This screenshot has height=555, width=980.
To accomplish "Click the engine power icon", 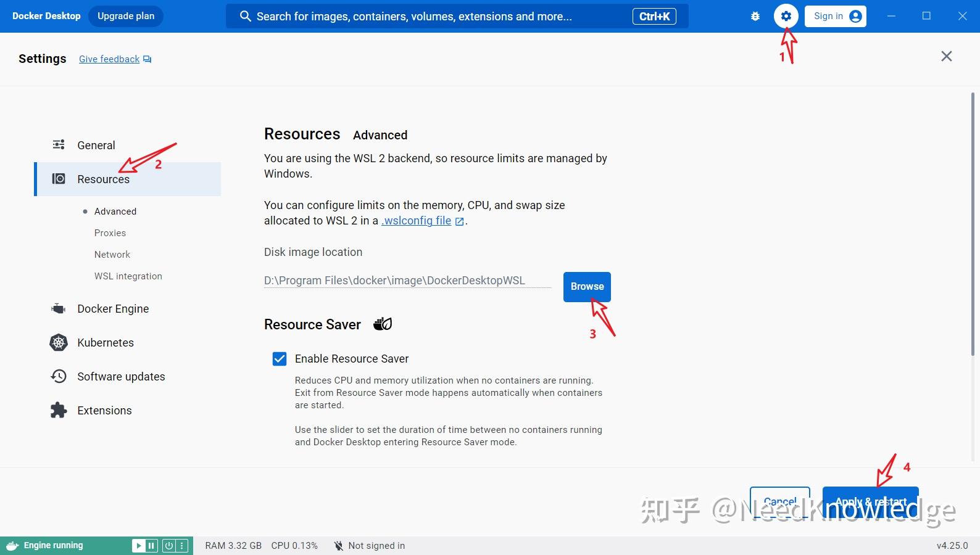I will (168, 546).
